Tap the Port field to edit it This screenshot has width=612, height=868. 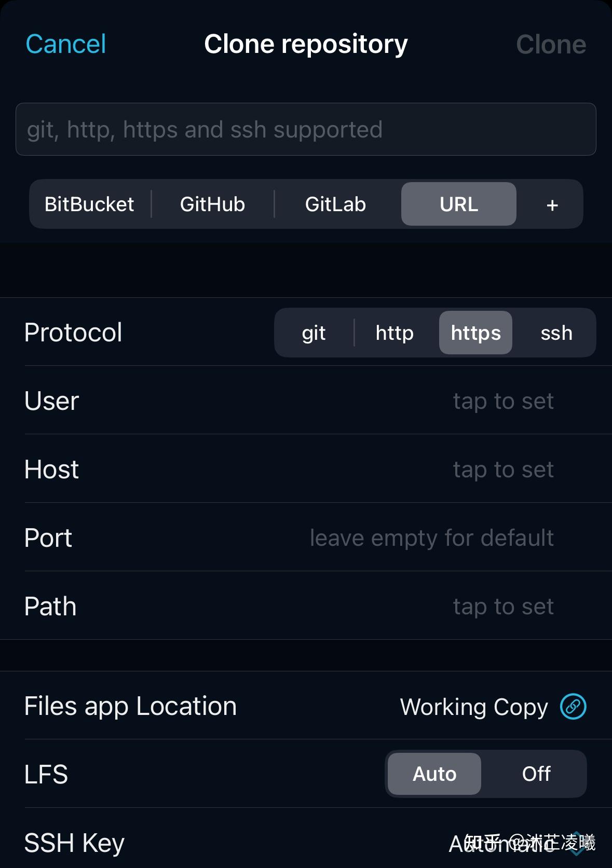click(x=431, y=538)
